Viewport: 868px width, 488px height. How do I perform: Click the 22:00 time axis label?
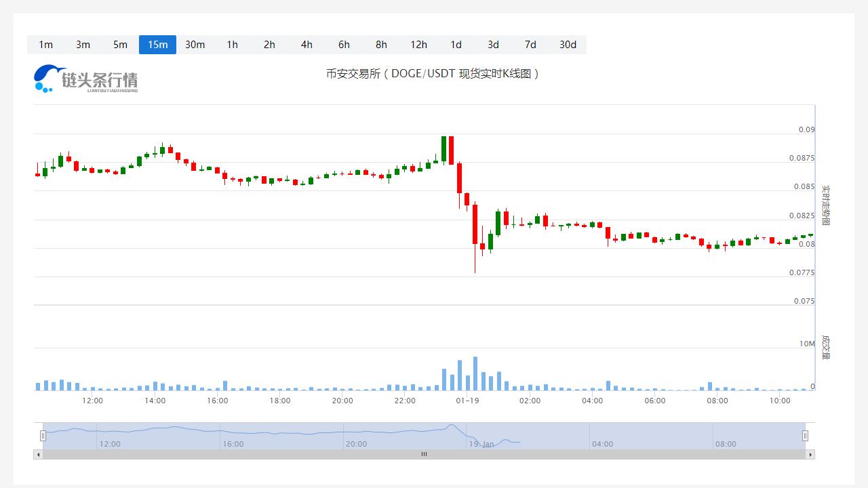(x=405, y=401)
